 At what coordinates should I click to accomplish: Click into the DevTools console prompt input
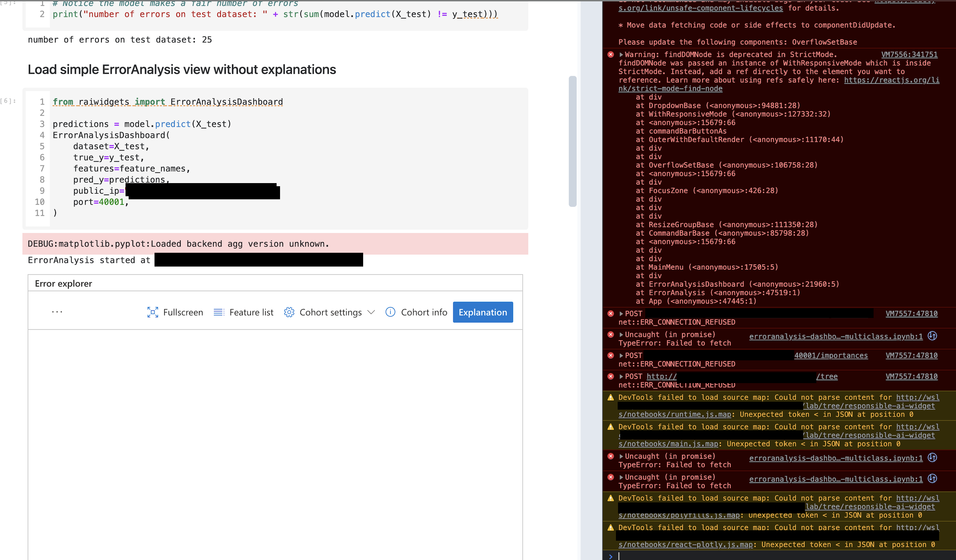pos(759,556)
